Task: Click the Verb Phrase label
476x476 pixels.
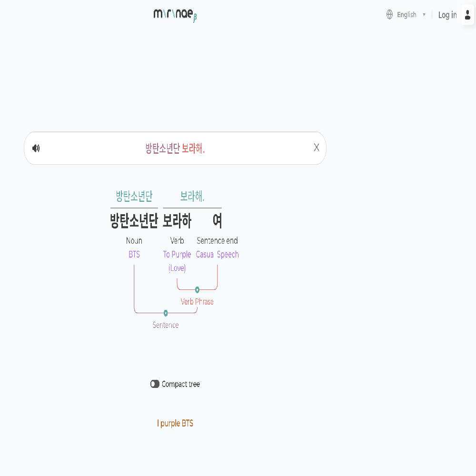Action: (x=197, y=302)
